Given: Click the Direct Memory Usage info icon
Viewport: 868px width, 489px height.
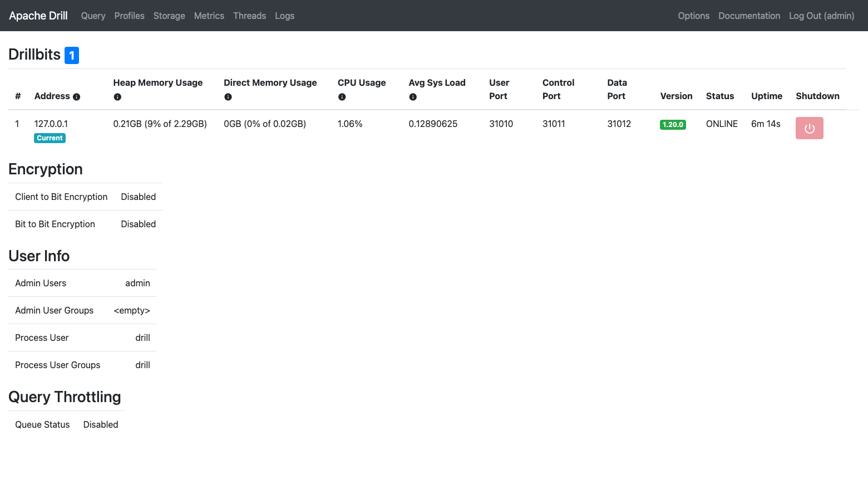Looking at the screenshot, I should point(228,97).
